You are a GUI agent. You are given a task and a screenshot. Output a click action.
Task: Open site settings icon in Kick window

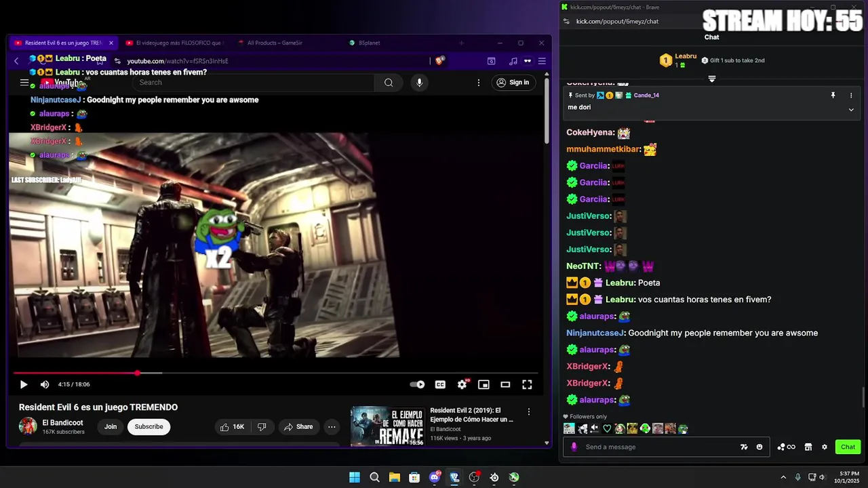[566, 21]
